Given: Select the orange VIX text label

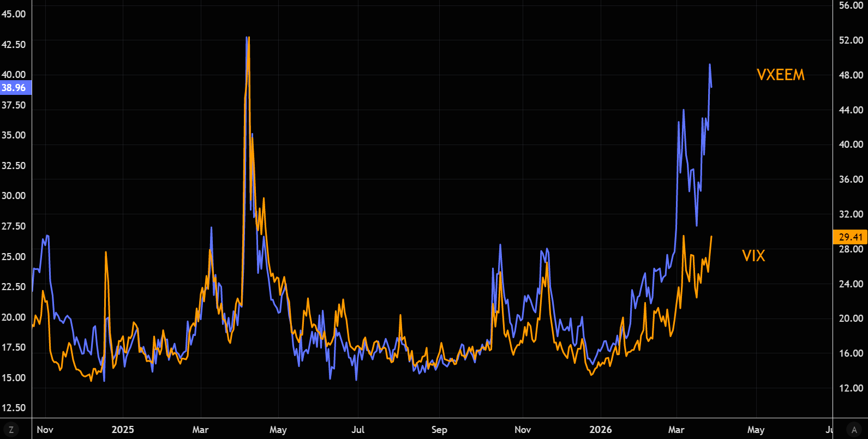Looking at the screenshot, I should click(753, 256).
